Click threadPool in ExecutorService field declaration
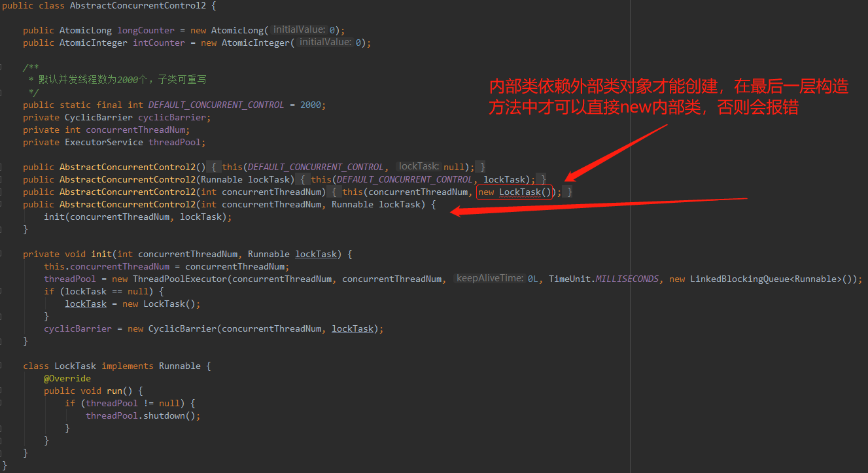868x473 pixels. 175,142
